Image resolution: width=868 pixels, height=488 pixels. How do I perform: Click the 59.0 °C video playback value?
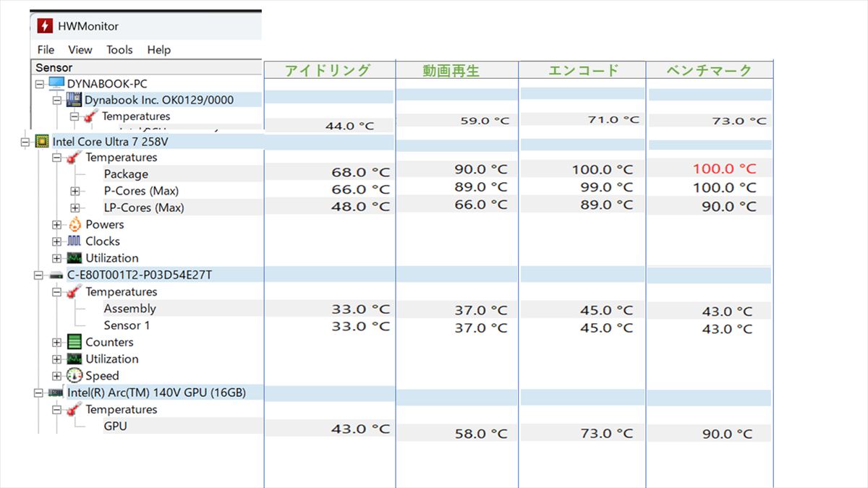pyautogui.click(x=485, y=121)
